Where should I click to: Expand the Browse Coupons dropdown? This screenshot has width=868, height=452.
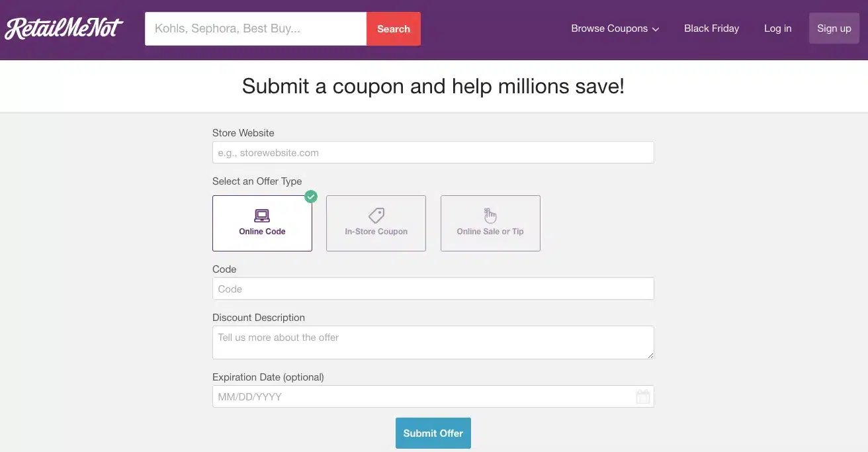615,28
